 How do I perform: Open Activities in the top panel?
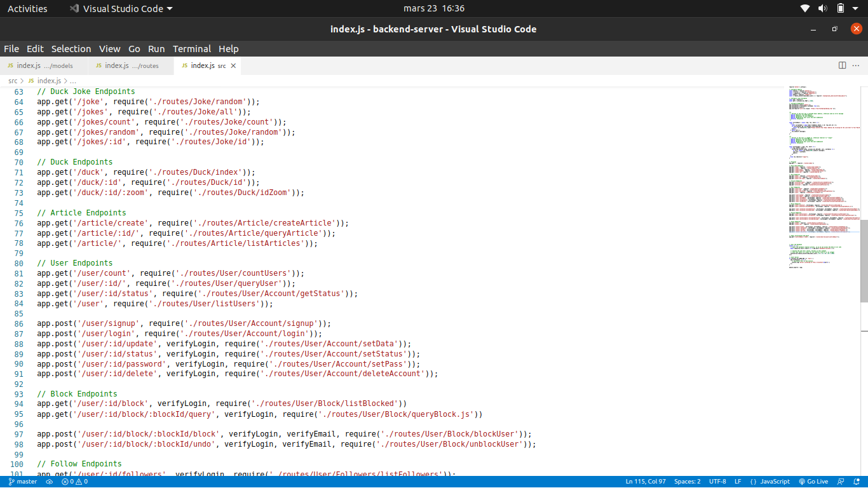[27, 8]
